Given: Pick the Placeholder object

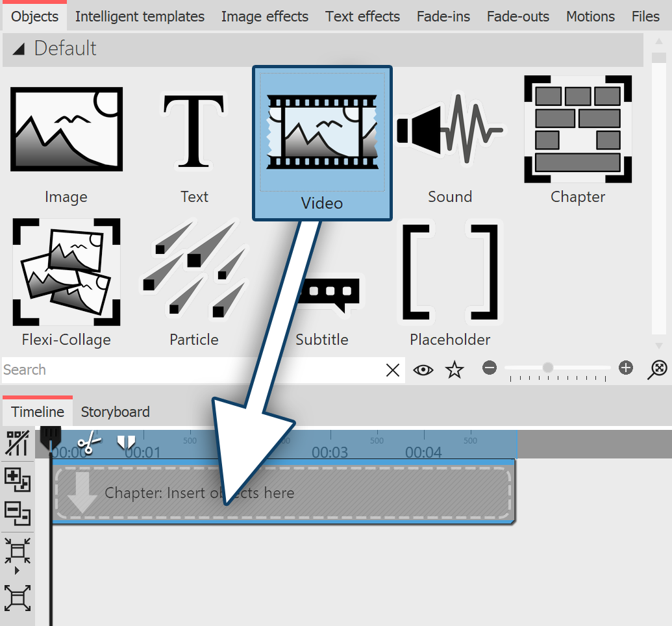Looking at the screenshot, I should (x=449, y=273).
